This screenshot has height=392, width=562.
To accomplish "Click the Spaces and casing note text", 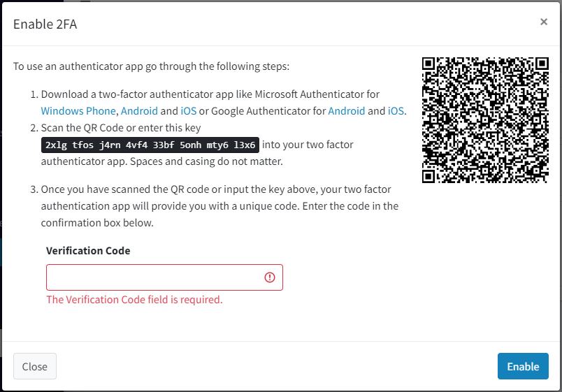I will pyautogui.click(x=206, y=161).
